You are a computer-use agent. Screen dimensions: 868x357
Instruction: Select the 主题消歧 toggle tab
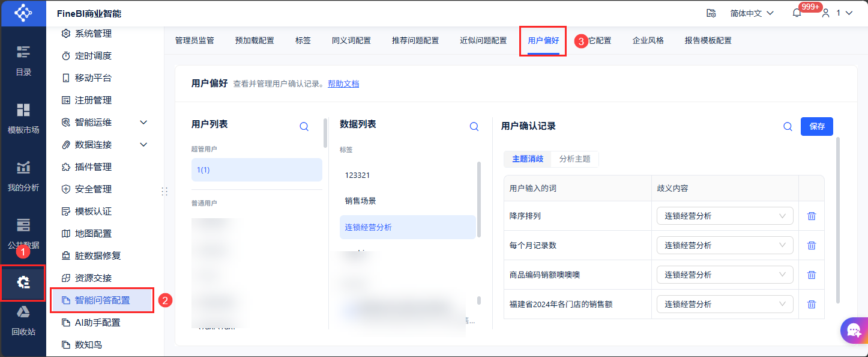tap(528, 159)
